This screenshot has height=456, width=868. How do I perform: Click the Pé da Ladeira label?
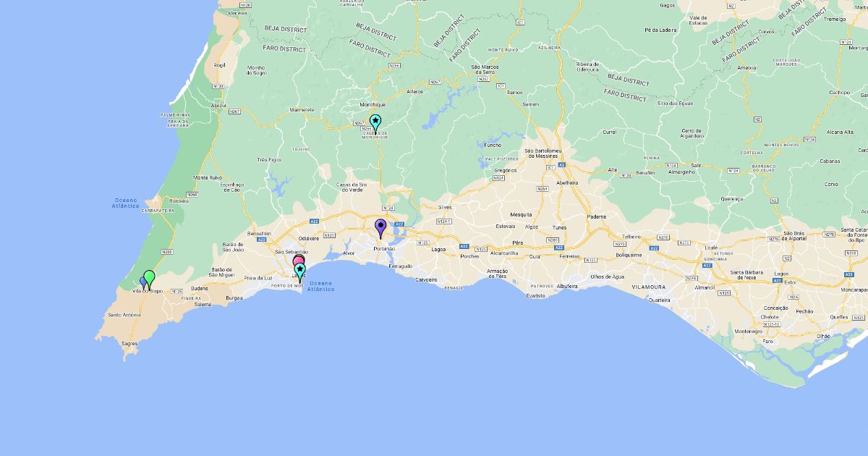point(660,30)
